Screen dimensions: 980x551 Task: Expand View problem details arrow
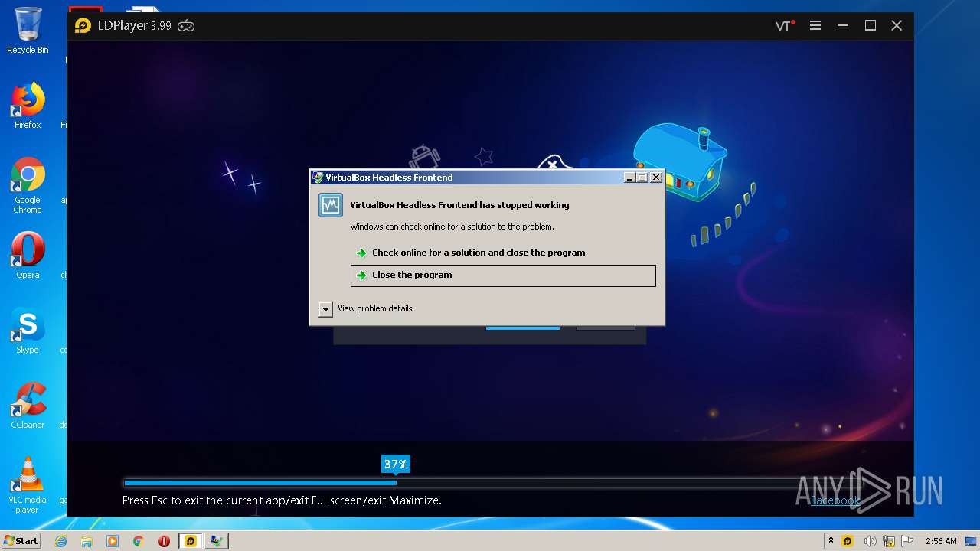pyautogui.click(x=325, y=309)
